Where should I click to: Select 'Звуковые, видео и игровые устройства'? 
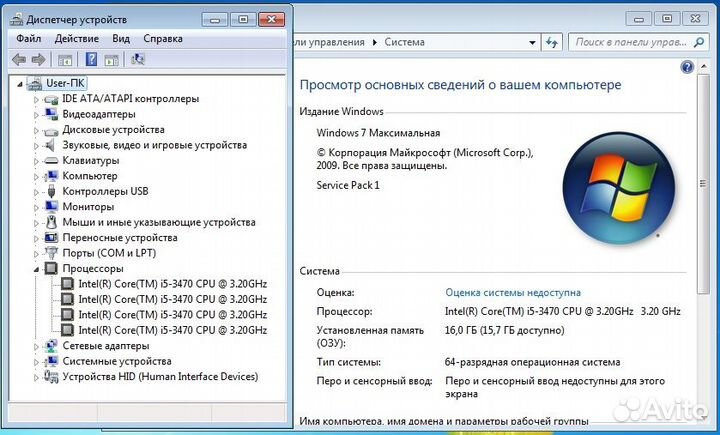154,145
